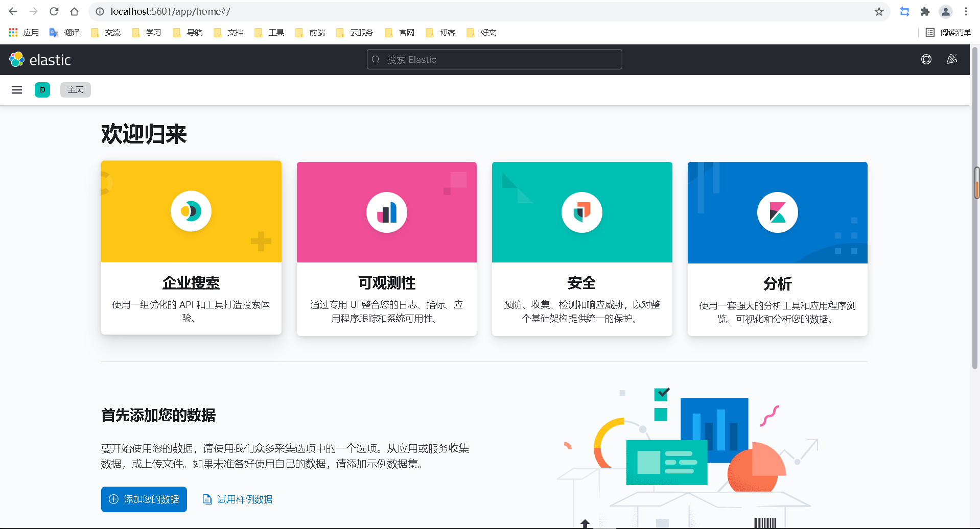Open the 工具 bookmark folder

pyautogui.click(x=269, y=32)
